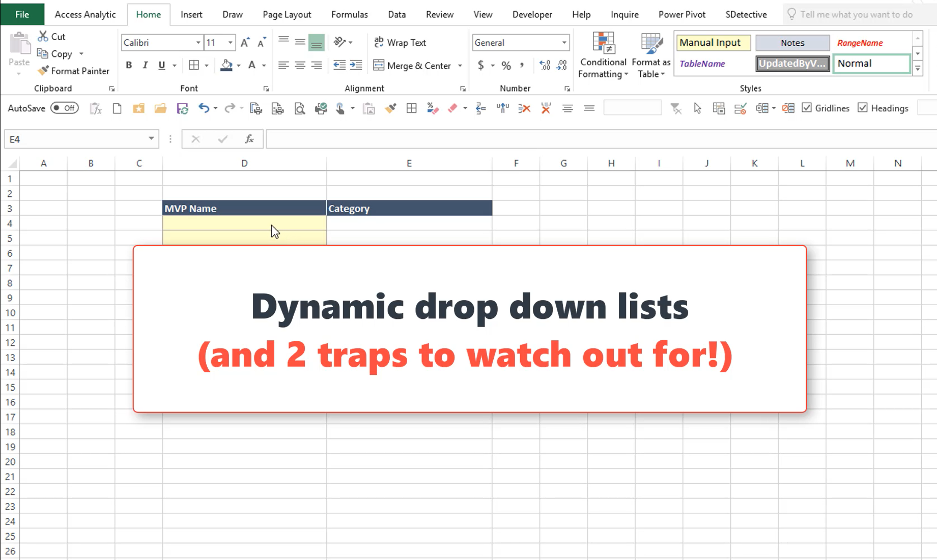937x560 pixels.
Task: Toggle Middle Align vertical alignment
Action: 300,42
